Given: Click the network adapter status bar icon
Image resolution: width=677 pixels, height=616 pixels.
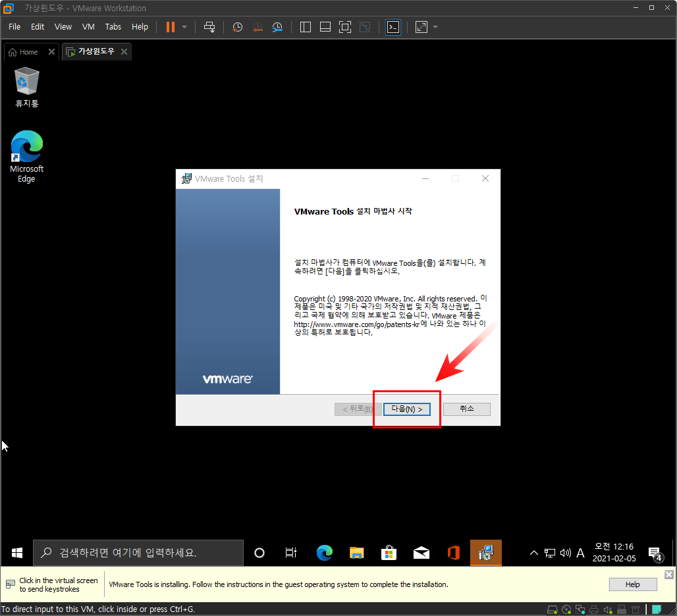Looking at the screenshot, I should pos(580,609).
